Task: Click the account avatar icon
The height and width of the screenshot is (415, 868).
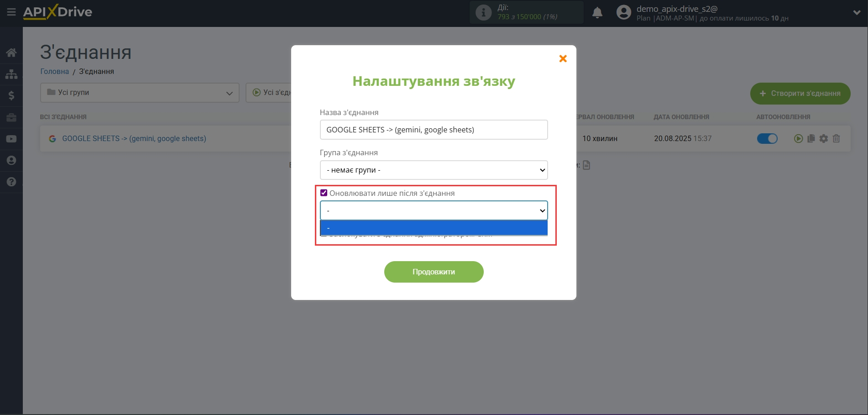Action: click(x=623, y=12)
